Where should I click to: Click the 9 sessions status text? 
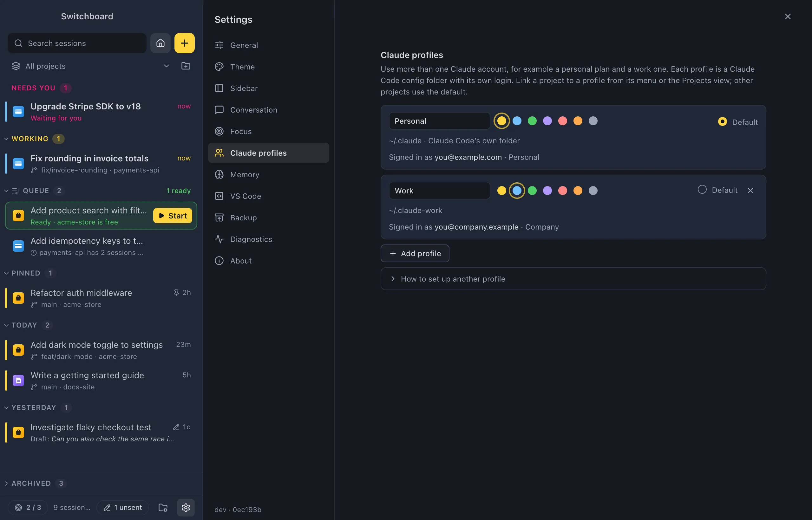point(72,507)
